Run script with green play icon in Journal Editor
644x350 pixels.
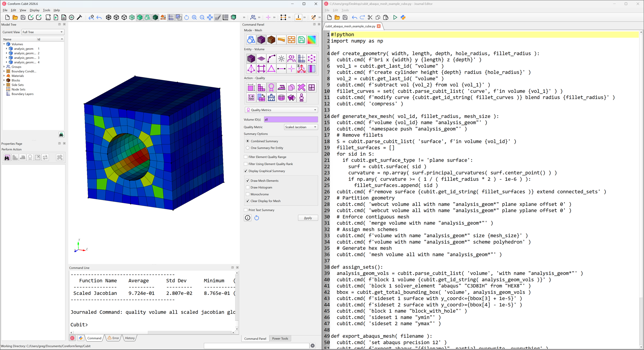coord(395,17)
